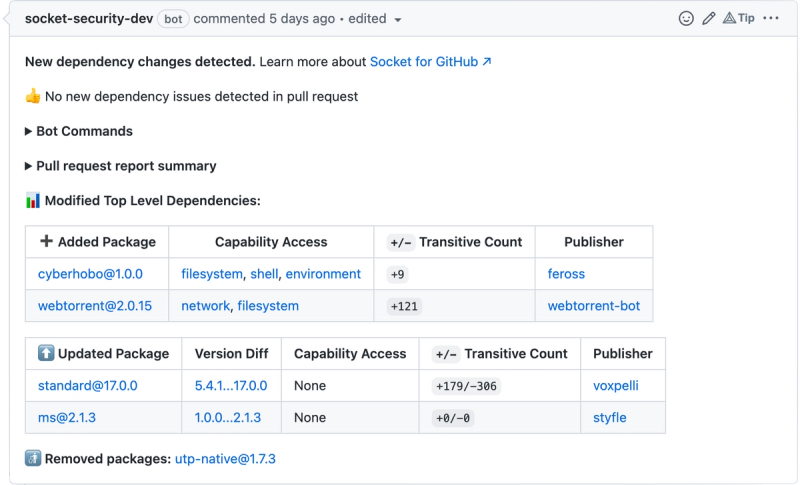Open the webtorrent@2.0.15 package link

95,306
